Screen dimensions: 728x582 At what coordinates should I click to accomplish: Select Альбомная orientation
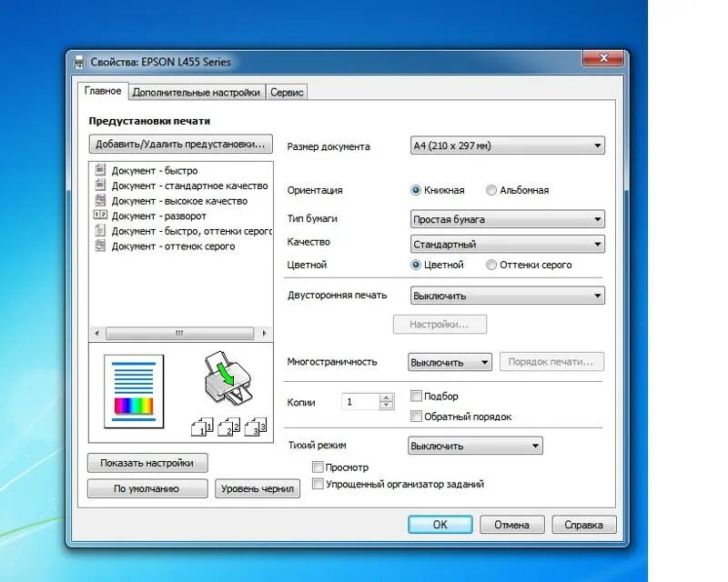pos(490,190)
